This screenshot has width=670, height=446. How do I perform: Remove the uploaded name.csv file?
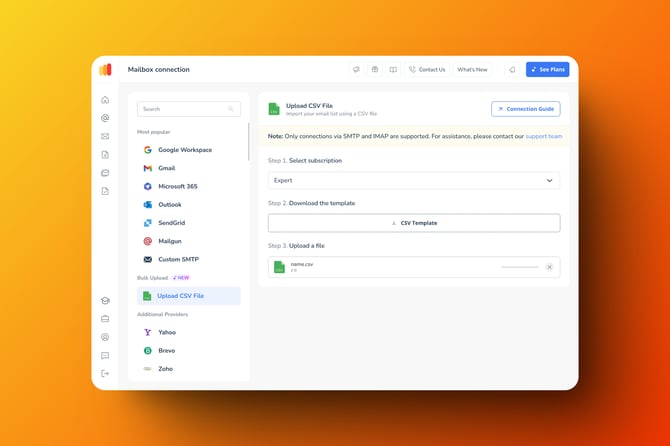(x=549, y=267)
